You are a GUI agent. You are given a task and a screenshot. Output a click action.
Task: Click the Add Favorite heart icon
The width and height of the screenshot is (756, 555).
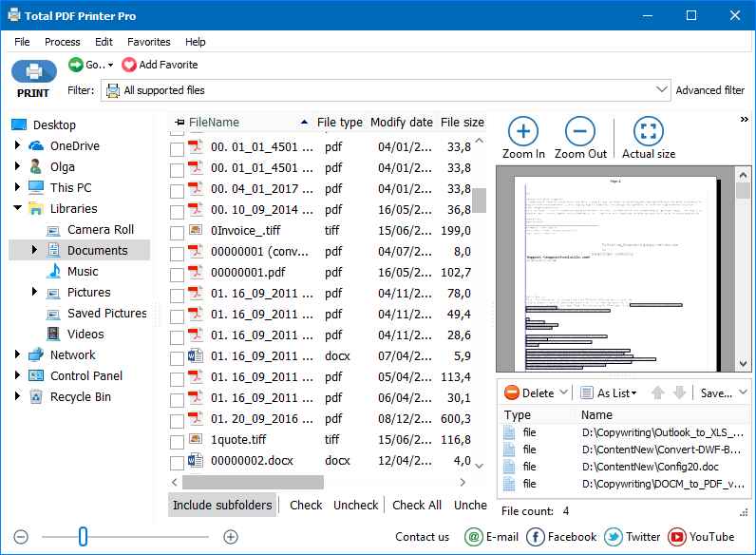pos(129,65)
